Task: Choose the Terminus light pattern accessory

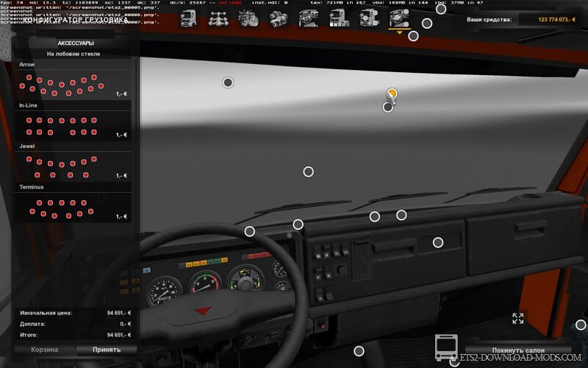Action: (73, 208)
